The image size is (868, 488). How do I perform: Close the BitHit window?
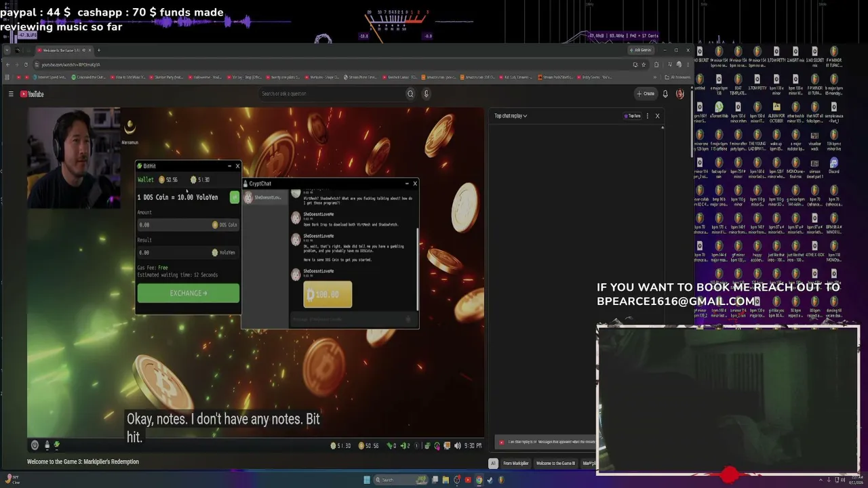click(x=237, y=166)
